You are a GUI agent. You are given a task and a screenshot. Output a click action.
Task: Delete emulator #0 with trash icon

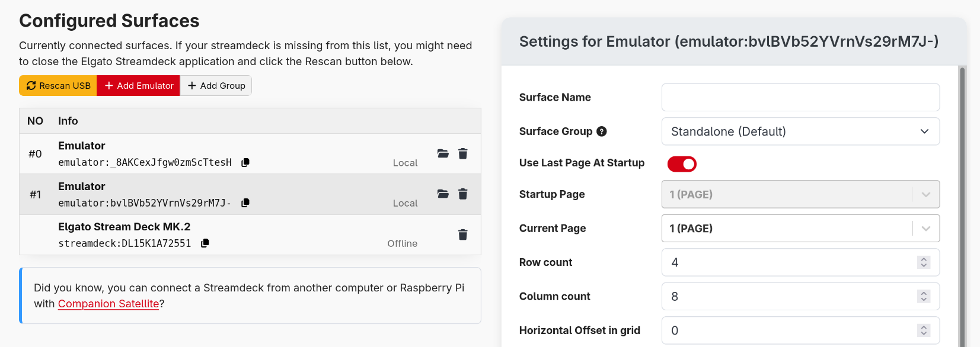pyautogui.click(x=463, y=153)
